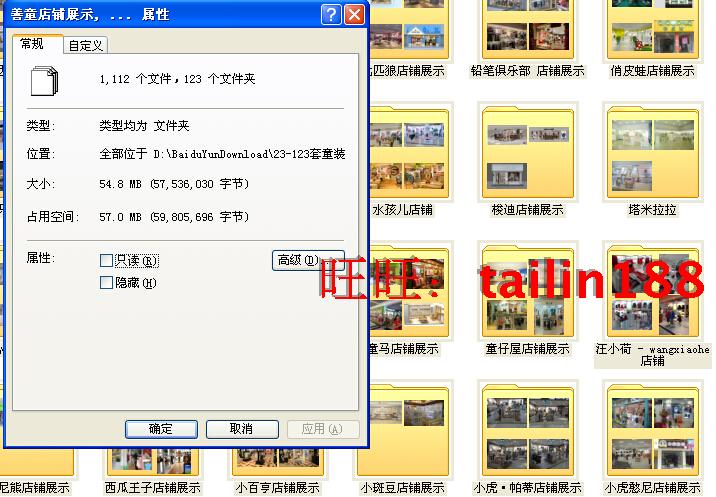Select the 水孩儿店铺 folder icon
716x497 pixels.
coord(409,152)
